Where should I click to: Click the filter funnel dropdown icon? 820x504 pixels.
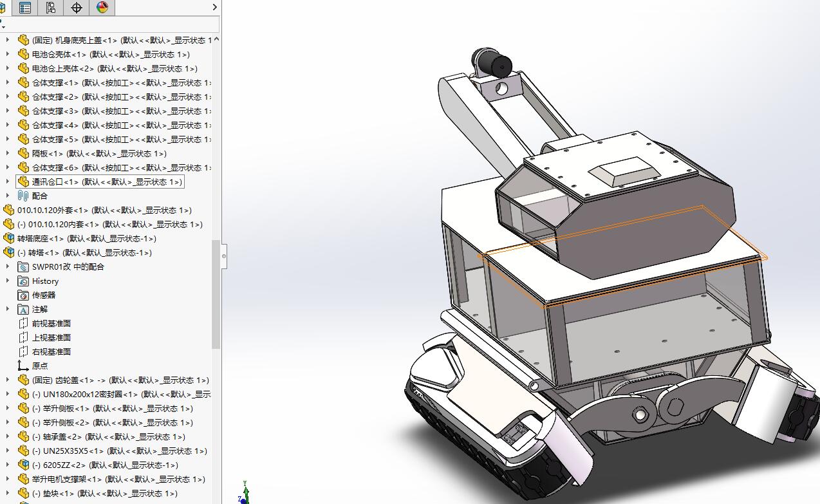[x=3, y=24]
